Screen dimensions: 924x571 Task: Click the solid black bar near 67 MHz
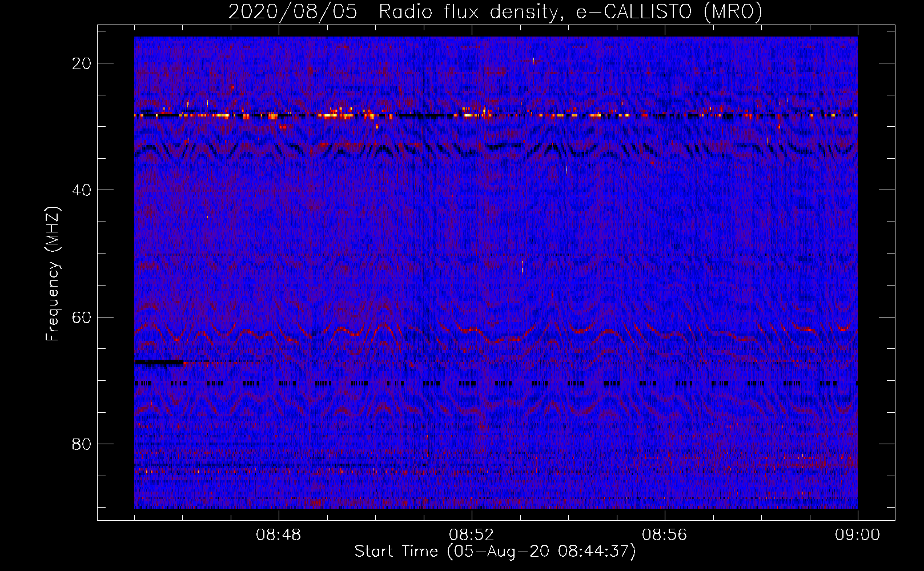click(x=159, y=362)
